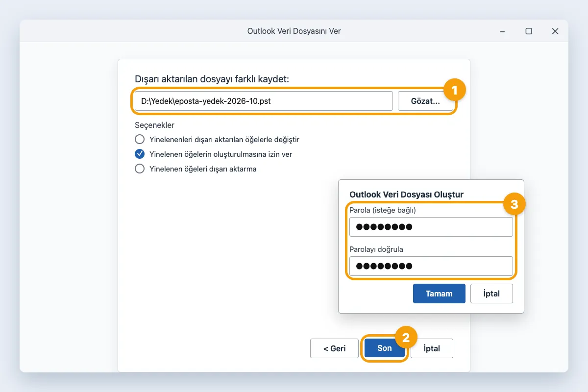588x392 pixels.
Task: Close the Outlook Veri Dosyasını Ver window
Action: click(555, 31)
